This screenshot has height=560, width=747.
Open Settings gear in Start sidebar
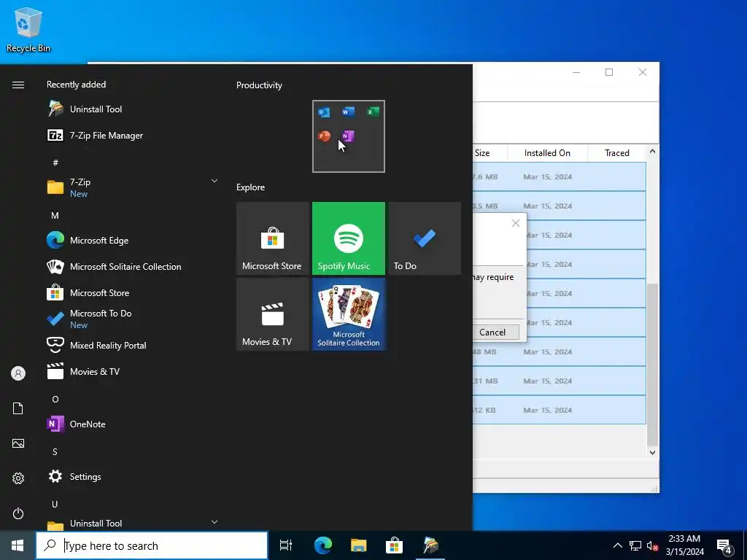pyautogui.click(x=18, y=478)
